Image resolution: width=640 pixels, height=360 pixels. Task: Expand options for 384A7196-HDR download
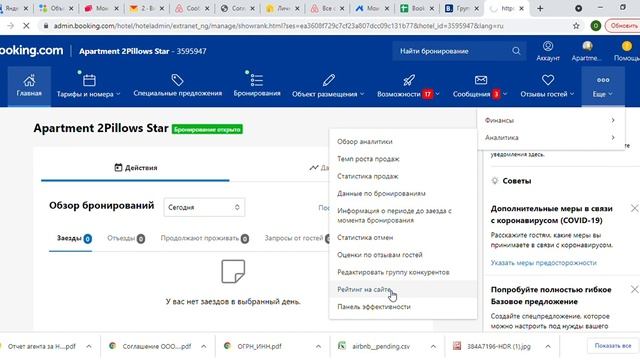[x=548, y=346]
